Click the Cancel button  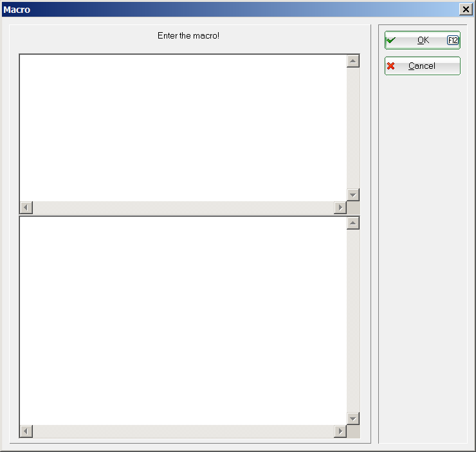(422, 66)
